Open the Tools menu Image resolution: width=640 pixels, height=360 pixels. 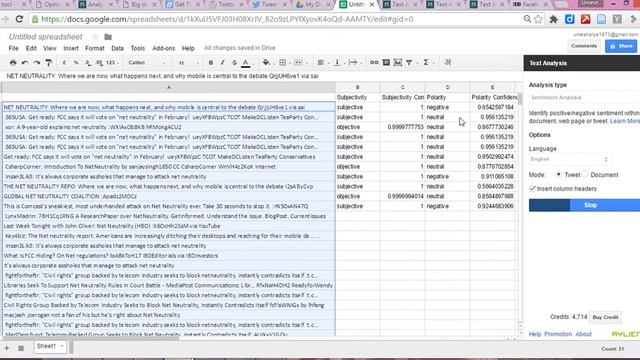(138, 48)
